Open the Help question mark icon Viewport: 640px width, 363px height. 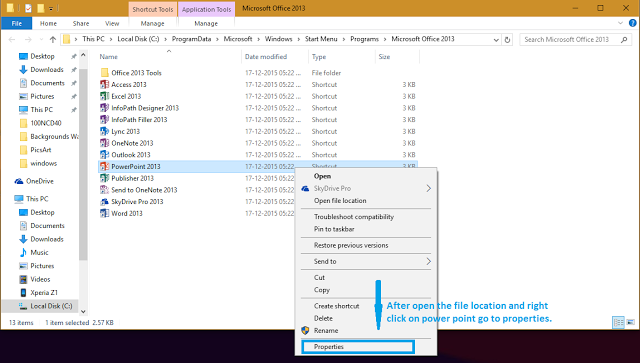633,23
